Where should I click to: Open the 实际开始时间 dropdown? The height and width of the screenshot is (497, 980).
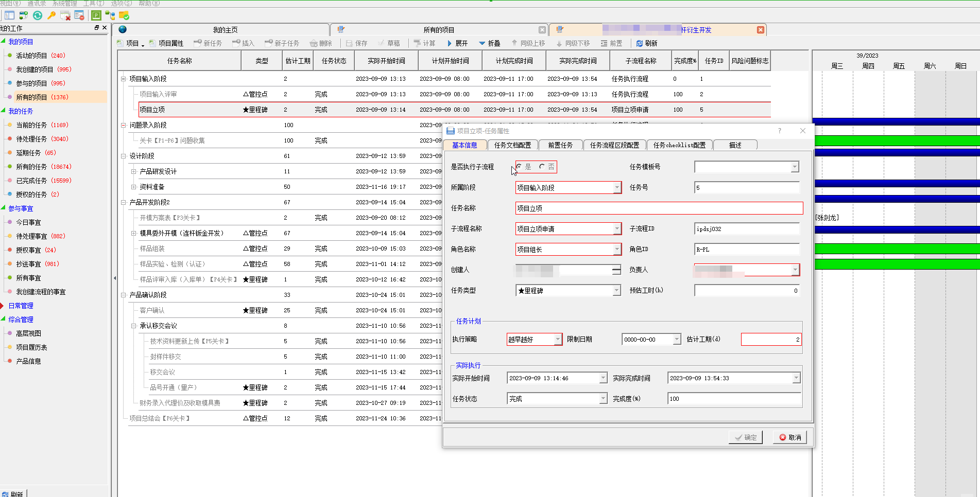click(x=603, y=378)
